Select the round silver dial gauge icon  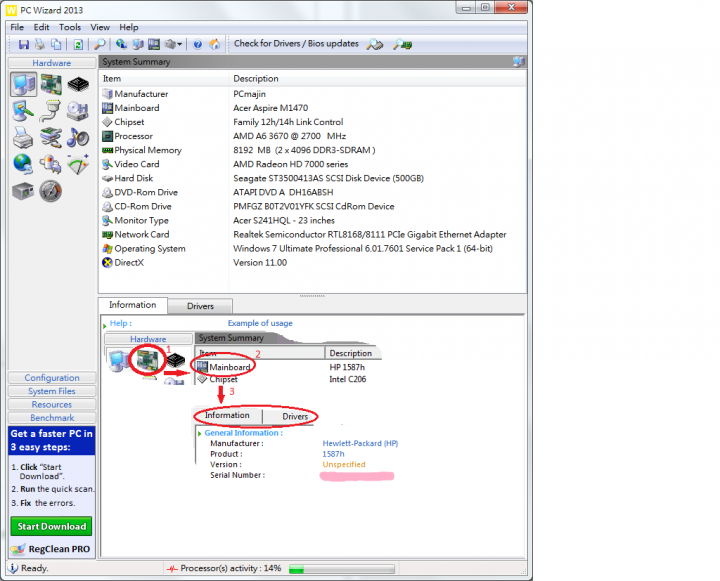51,191
